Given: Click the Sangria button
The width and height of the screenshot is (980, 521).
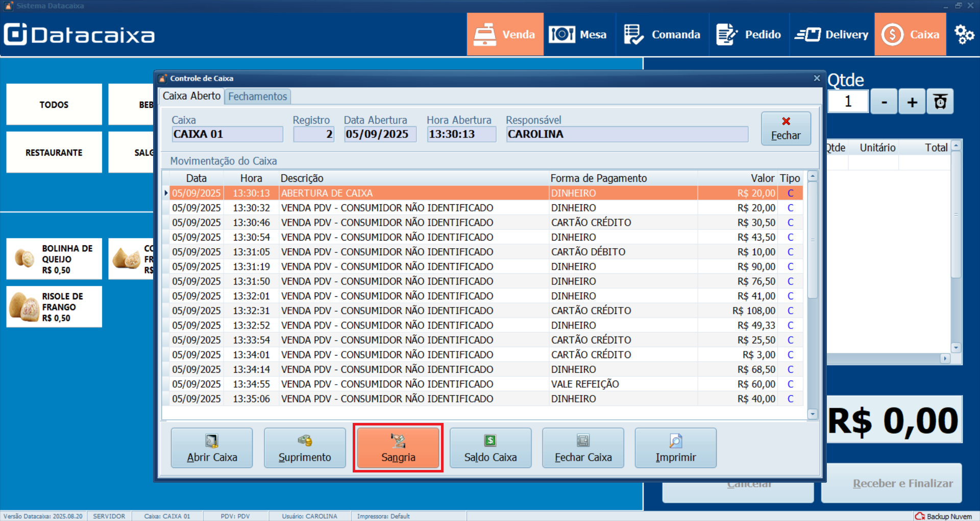Looking at the screenshot, I should (x=398, y=448).
